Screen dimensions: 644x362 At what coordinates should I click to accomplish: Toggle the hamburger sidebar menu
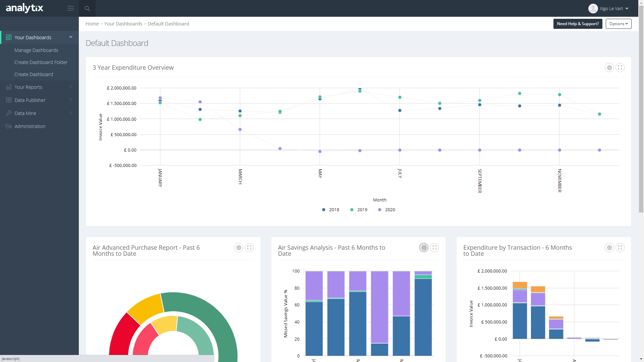[x=70, y=8]
